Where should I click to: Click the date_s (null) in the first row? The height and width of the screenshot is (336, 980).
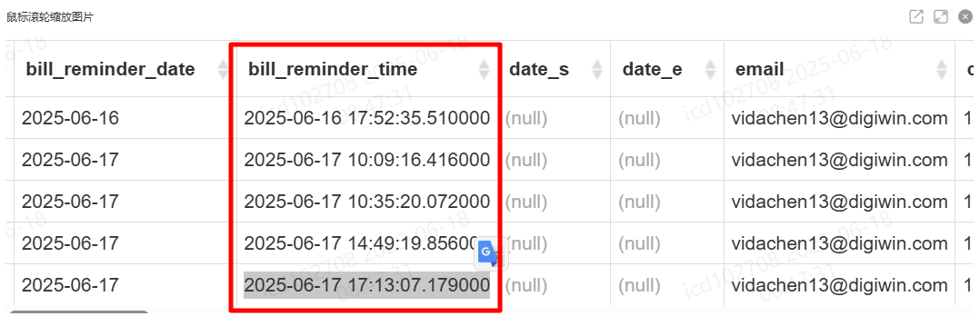(526, 118)
